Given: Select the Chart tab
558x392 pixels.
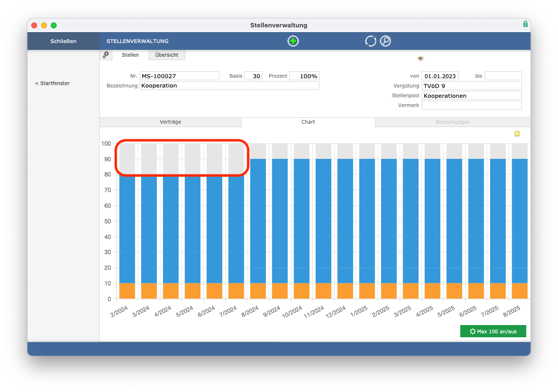Looking at the screenshot, I should (x=308, y=122).
